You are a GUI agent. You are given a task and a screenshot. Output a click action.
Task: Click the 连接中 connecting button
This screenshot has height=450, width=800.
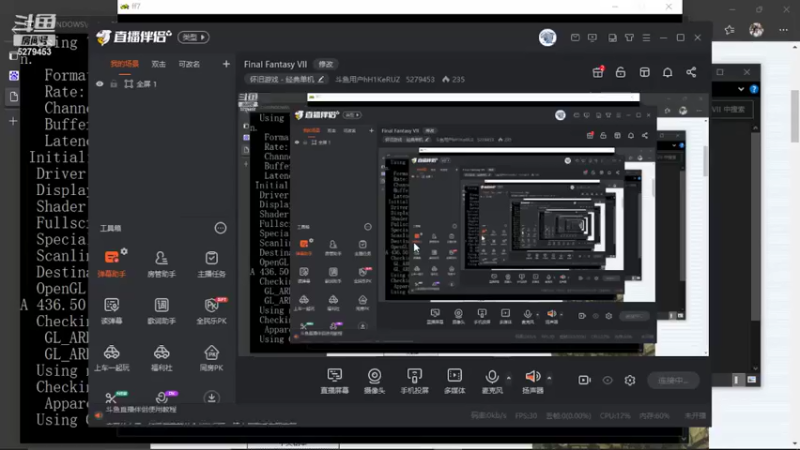pyautogui.click(x=673, y=380)
